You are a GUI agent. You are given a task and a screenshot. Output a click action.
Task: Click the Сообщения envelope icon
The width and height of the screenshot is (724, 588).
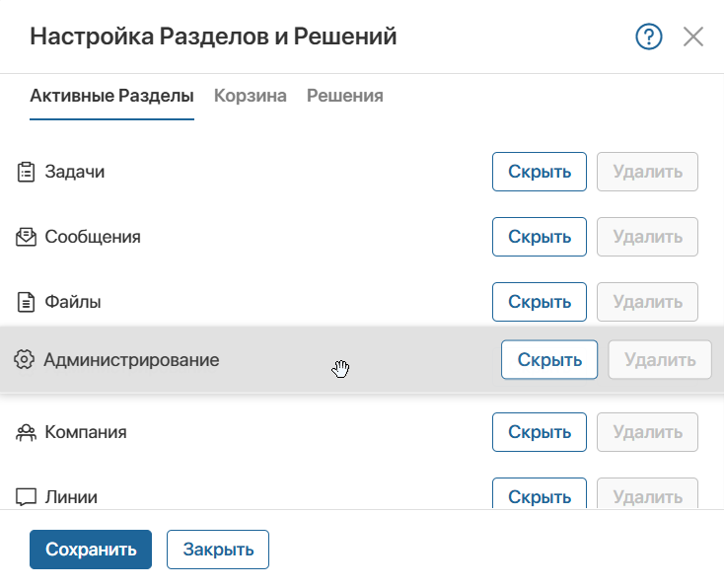click(x=26, y=237)
